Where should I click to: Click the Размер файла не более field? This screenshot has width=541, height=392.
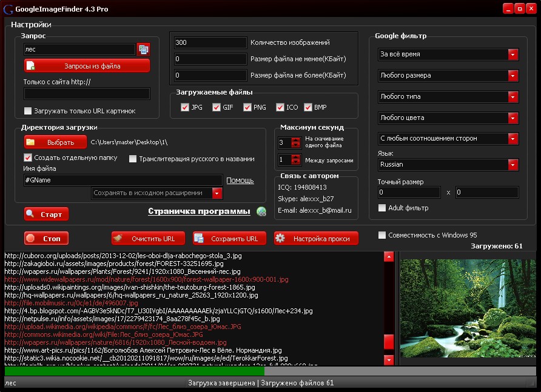coord(210,75)
